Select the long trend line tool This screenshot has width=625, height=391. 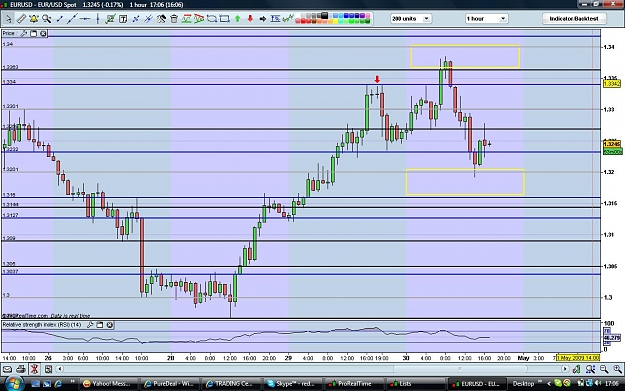click(x=72, y=19)
